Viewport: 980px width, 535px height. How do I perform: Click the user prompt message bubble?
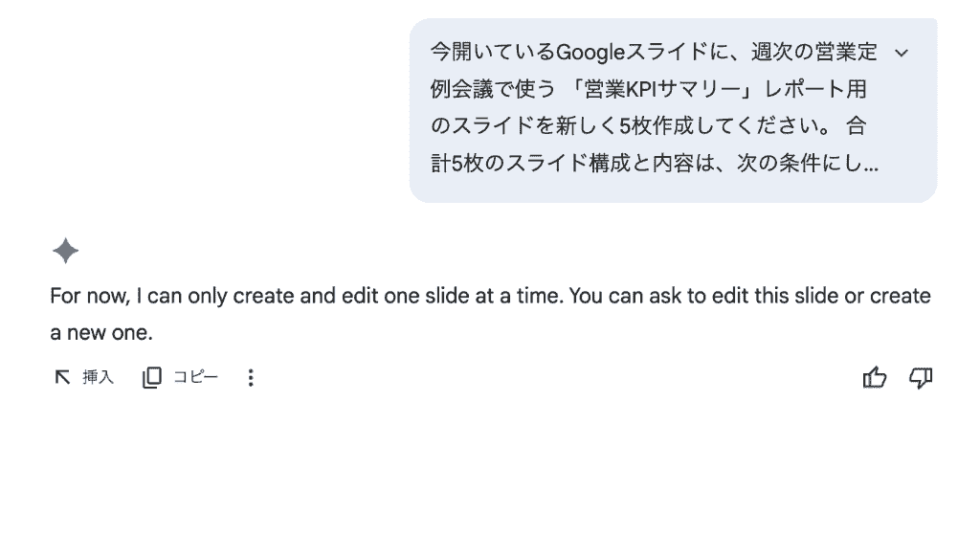coord(673,111)
